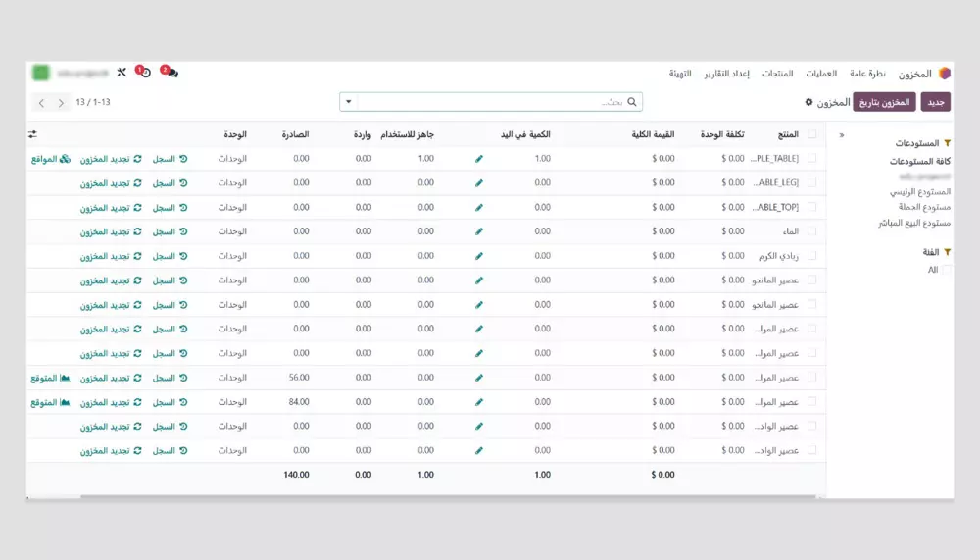The height and width of the screenshot is (560, 980).
Task: Open the المنتجات dropdown menu
Action: click(777, 74)
